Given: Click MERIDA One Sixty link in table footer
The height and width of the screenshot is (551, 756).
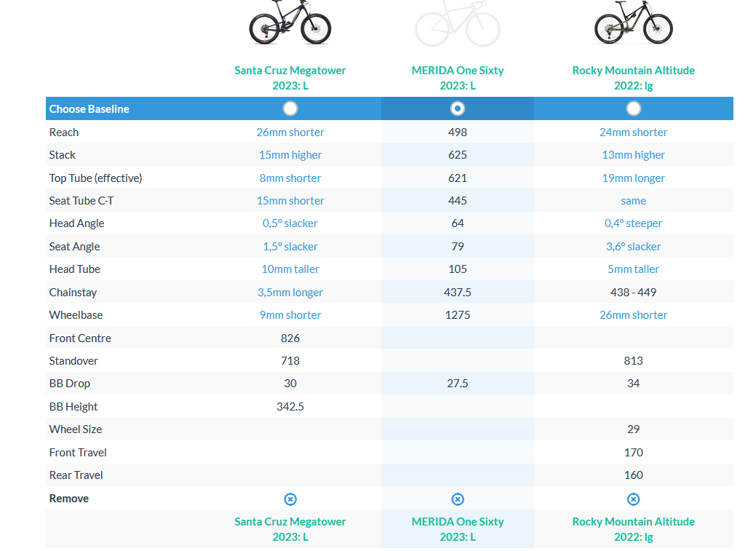Looking at the screenshot, I should (457, 528).
